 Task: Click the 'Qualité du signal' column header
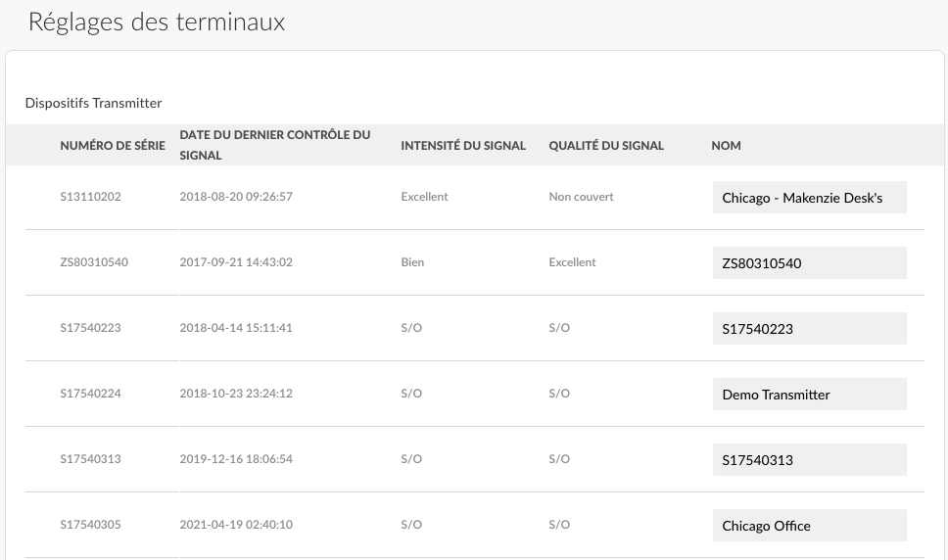tap(606, 145)
